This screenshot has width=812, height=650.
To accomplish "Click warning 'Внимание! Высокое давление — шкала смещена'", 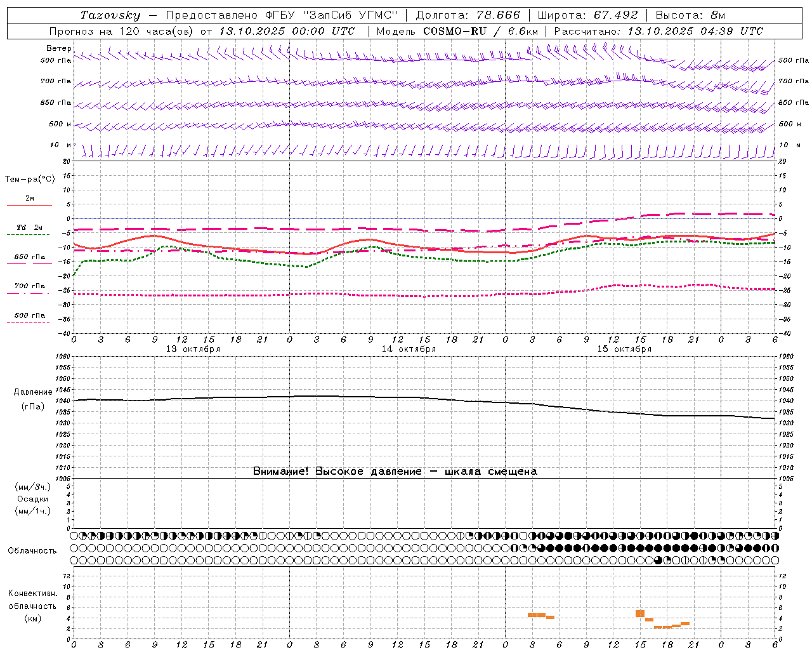I will click(x=395, y=471).
